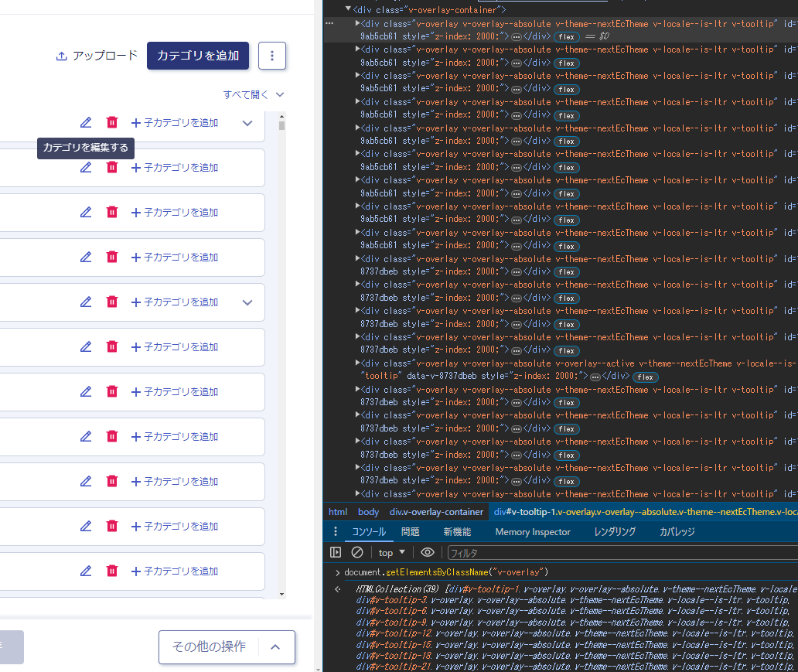Click the div#v-tooltip-18 console result link

394,656
